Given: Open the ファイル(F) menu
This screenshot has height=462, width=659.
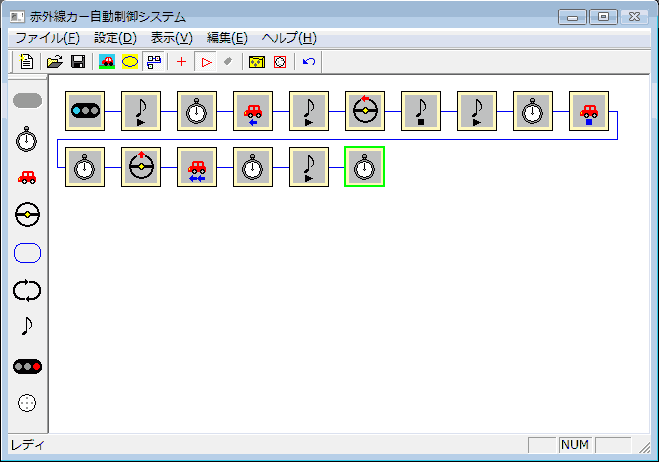Looking at the screenshot, I should 47,38.
